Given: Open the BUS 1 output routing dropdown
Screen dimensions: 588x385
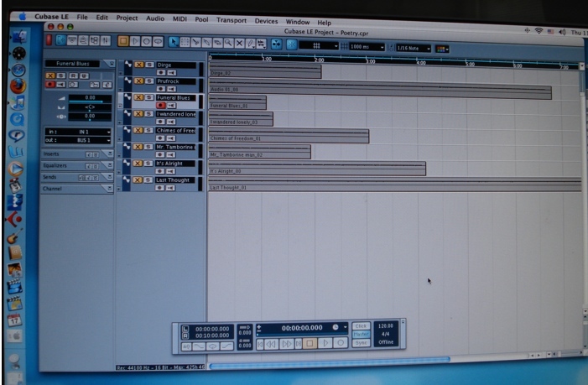Looking at the screenshot, I should tap(78, 139).
